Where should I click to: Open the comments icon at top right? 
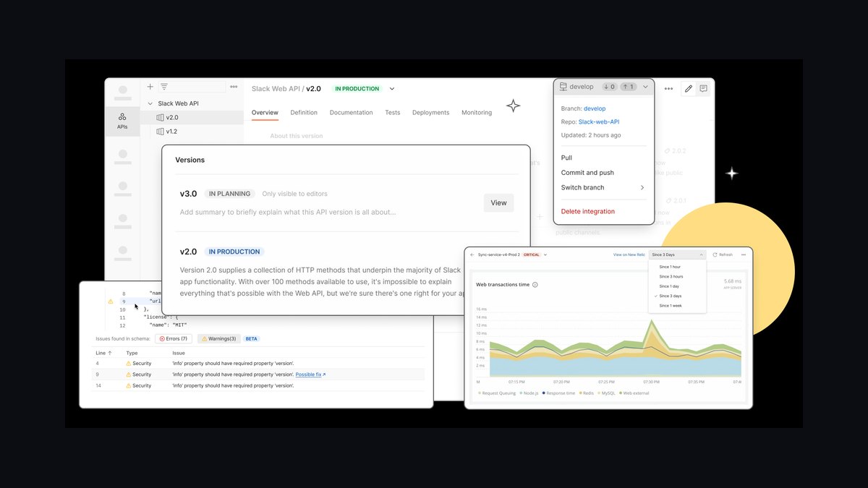[703, 88]
